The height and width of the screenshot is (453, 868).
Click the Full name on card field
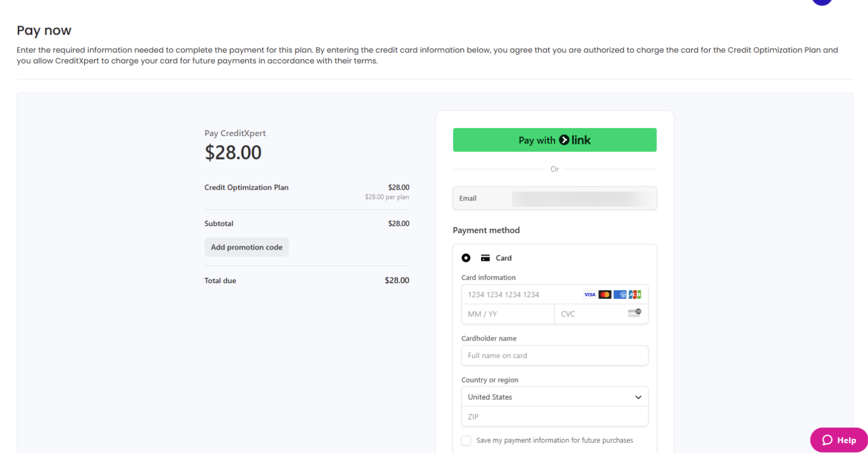554,356
